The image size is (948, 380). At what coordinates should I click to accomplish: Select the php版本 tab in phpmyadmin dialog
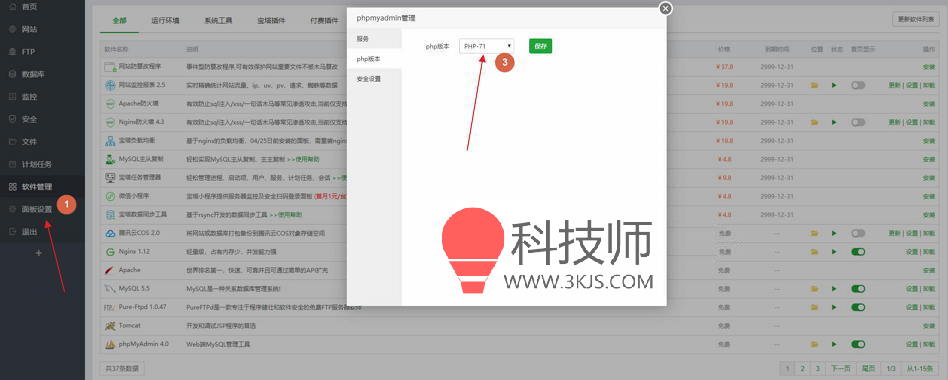point(374,59)
